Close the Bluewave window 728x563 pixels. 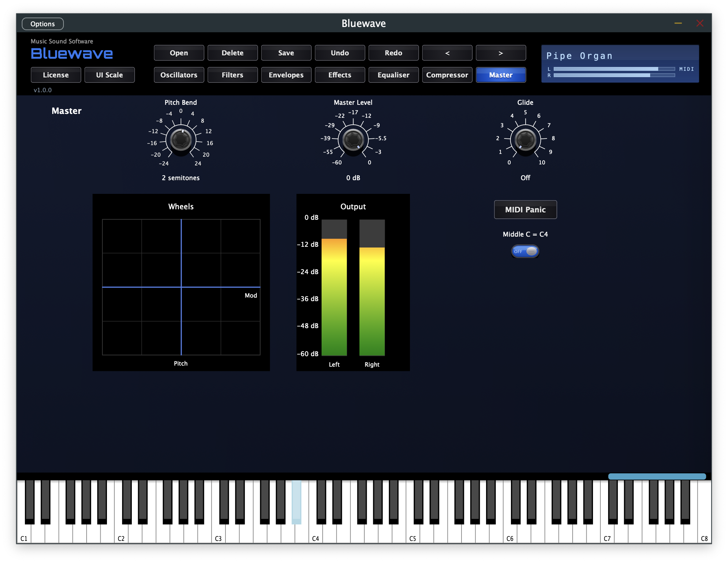click(x=700, y=23)
